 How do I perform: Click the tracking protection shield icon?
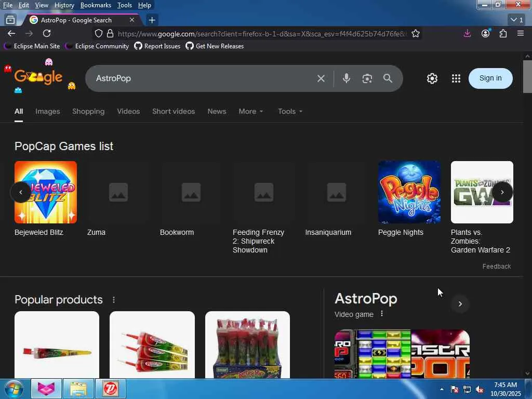pos(98,33)
